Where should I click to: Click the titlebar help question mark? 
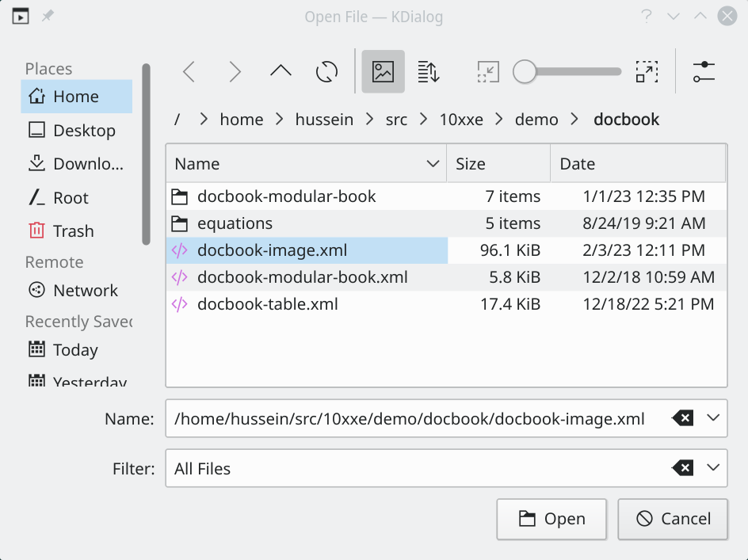click(647, 17)
